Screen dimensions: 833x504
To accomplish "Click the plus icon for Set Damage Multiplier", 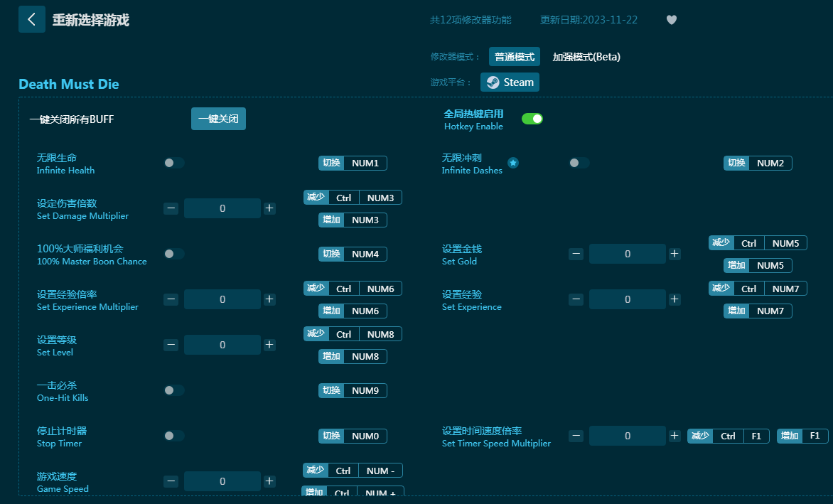I will pyautogui.click(x=269, y=208).
